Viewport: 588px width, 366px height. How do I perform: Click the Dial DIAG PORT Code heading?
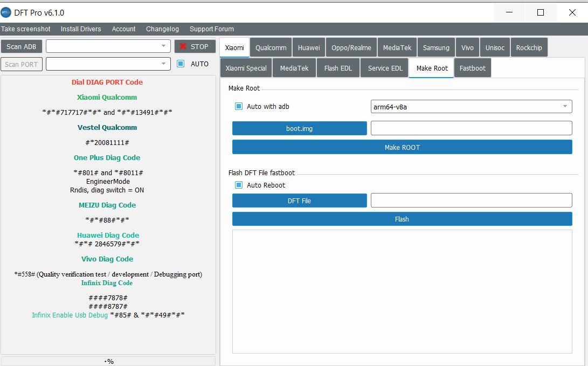point(107,82)
